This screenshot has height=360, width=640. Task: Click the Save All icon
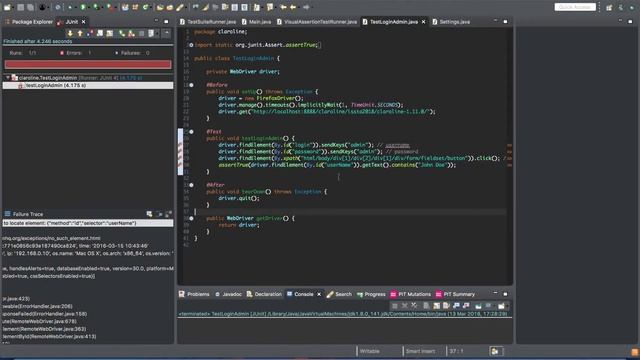[x=31, y=7]
